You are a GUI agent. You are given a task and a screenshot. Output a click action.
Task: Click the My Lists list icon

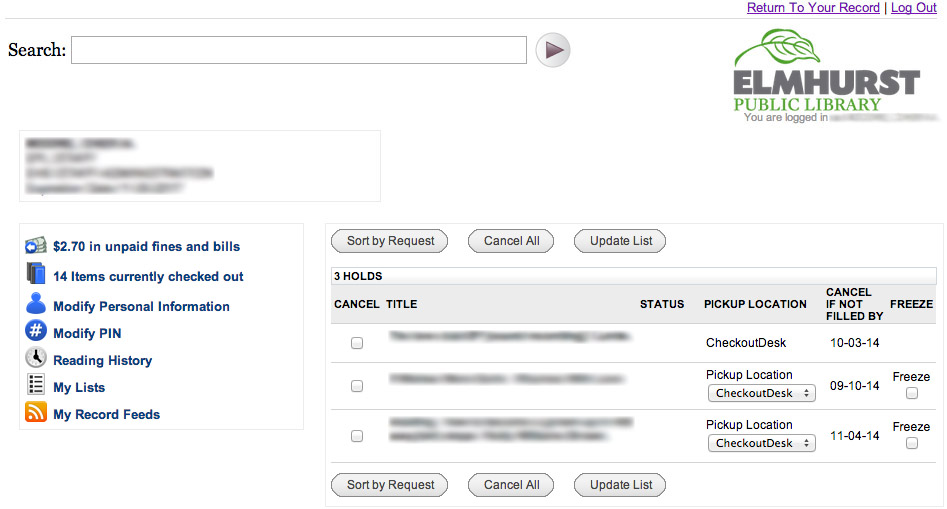(x=36, y=385)
